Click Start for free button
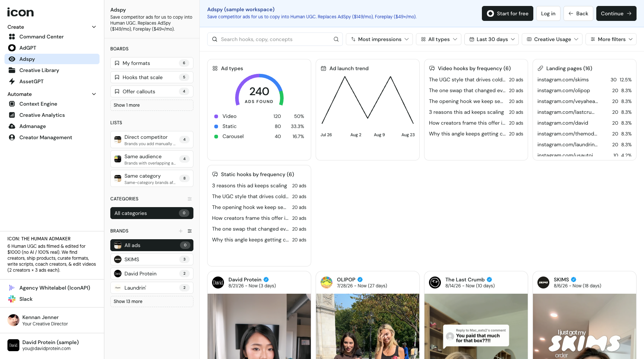The image size is (644, 359). click(x=508, y=13)
